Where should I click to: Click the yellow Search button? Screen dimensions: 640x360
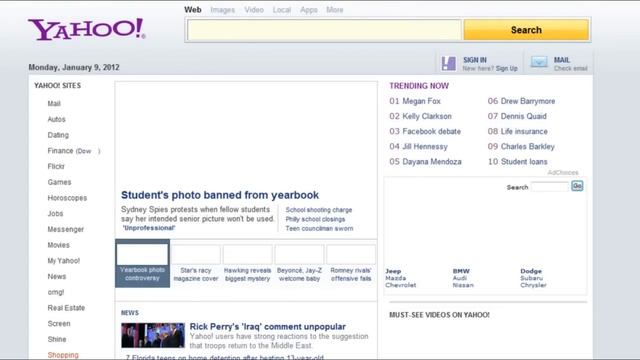tap(526, 30)
